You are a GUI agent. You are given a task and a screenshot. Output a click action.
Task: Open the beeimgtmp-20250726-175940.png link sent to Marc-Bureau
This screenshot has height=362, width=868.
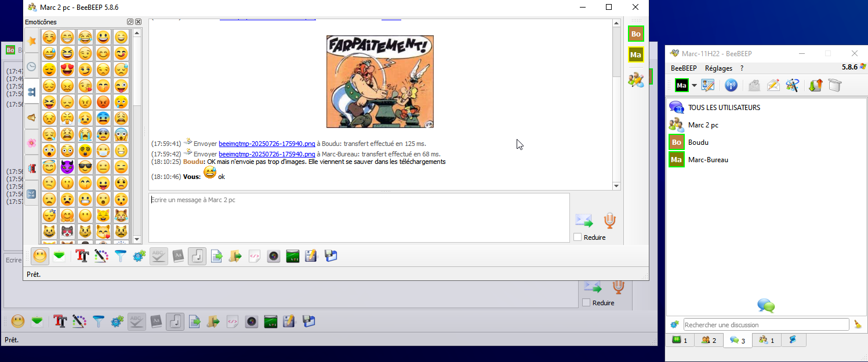tap(267, 154)
